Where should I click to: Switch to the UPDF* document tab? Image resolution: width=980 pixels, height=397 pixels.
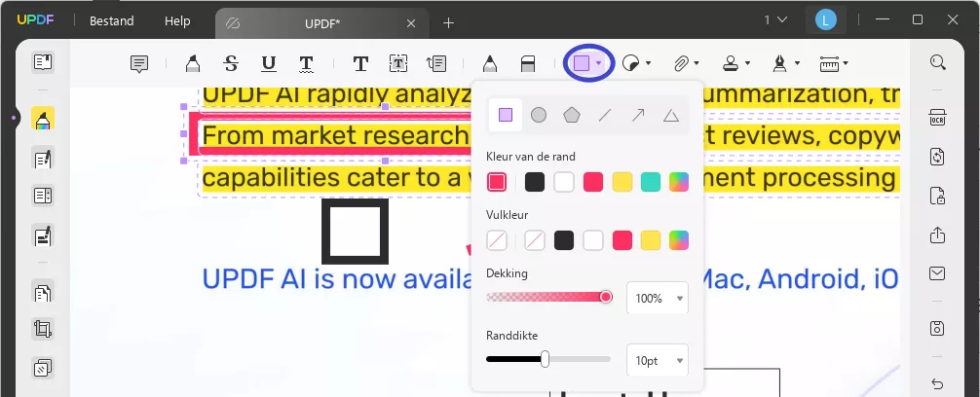[321, 23]
